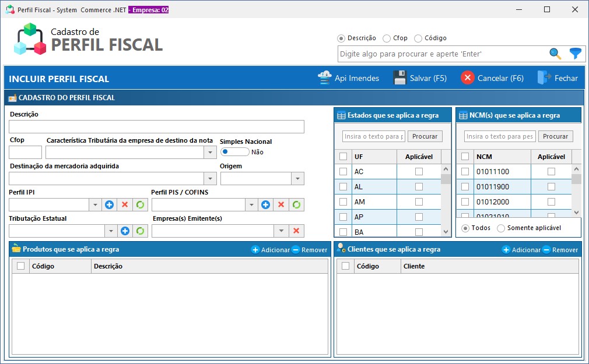Add a Tributação Estatual using its plus icon

124,231
